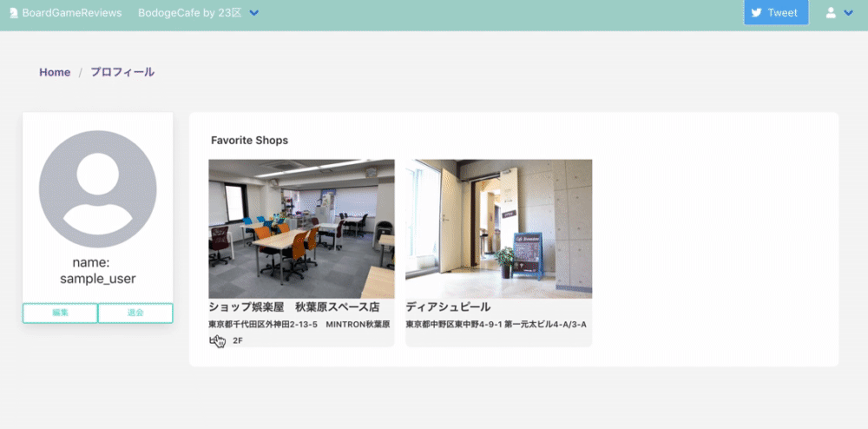This screenshot has height=429, width=868.
Task: Select shop title ショップ娯楽屋 秋葉原スペース店
Action: (x=294, y=307)
